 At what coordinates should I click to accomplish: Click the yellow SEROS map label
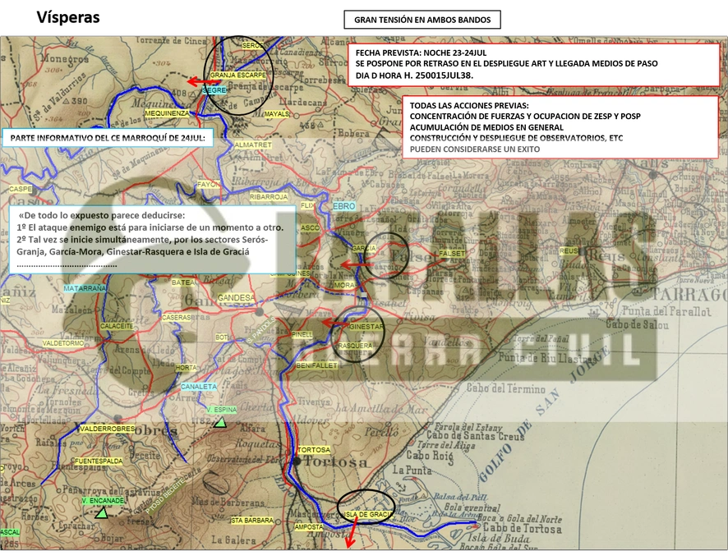pyautogui.click(x=253, y=45)
